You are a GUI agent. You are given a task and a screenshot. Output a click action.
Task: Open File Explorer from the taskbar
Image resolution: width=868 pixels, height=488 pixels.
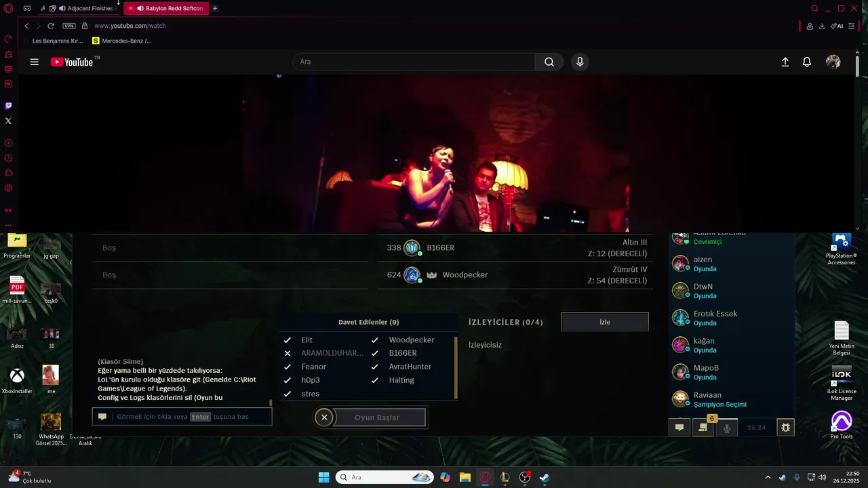(465, 477)
